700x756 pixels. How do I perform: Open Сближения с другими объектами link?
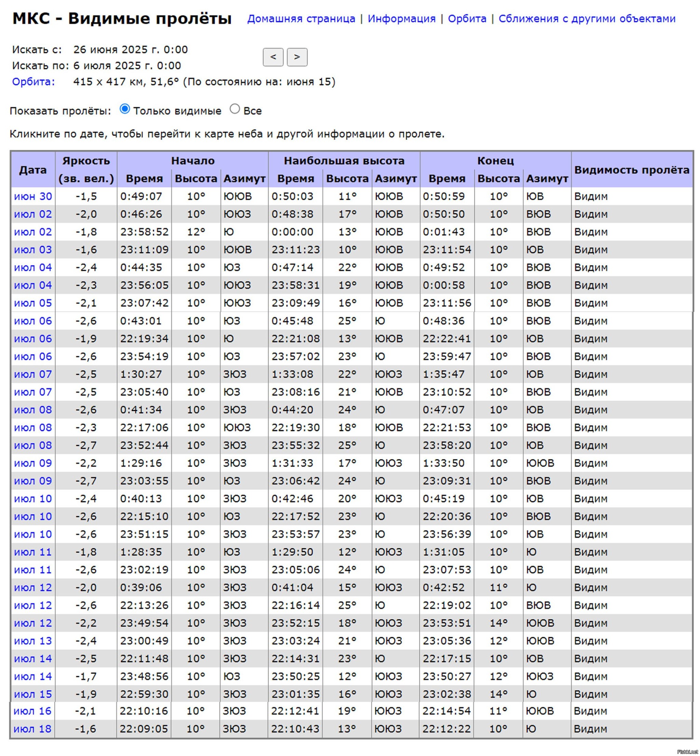click(x=587, y=18)
